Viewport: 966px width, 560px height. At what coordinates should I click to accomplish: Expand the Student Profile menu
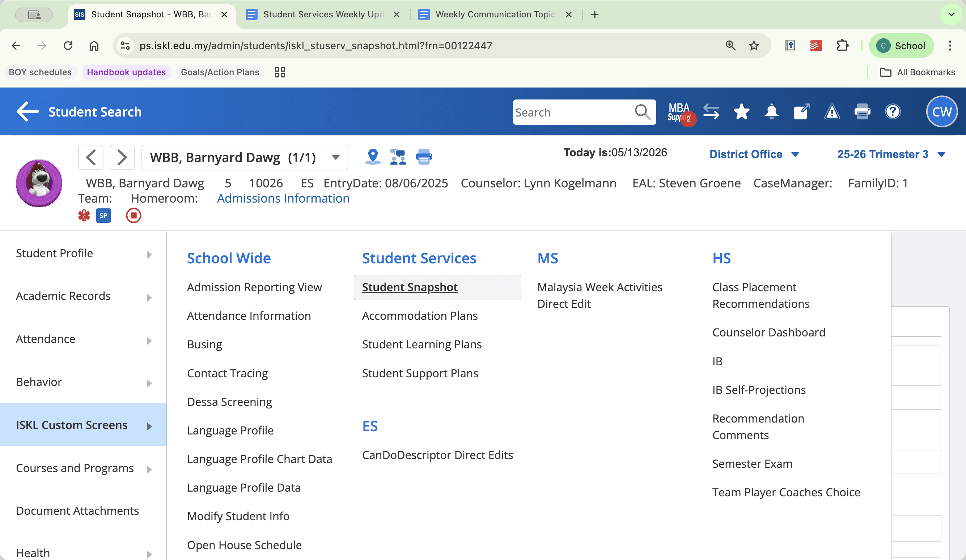click(x=83, y=253)
